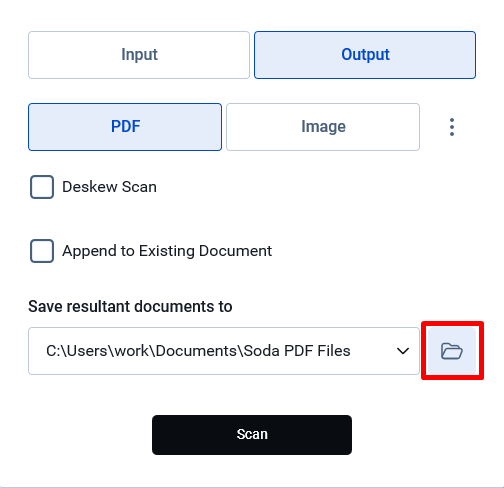Activate the highlighted PDF format option
Screen dimensions: 504x488
(x=125, y=127)
